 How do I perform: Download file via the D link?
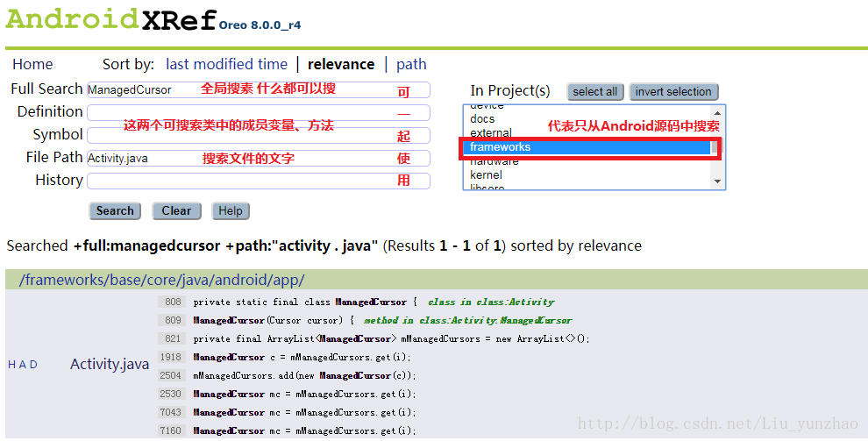click(34, 365)
